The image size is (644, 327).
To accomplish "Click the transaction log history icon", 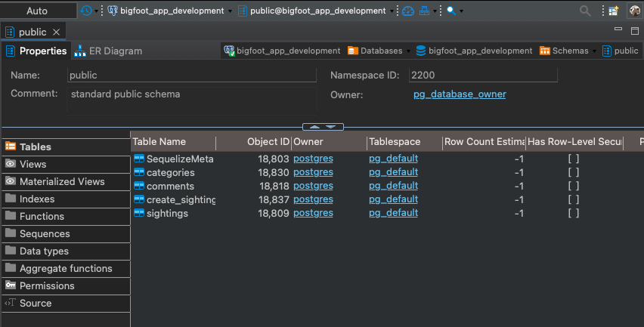I will coord(86,11).
